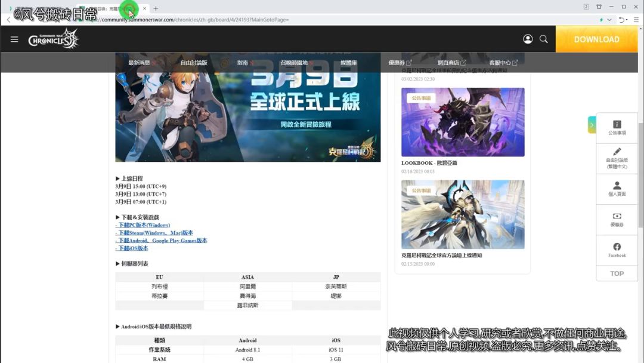The image size is (644, 363).
Task: Open 個人頁面 from the side panel
Action: coord(617,189)
